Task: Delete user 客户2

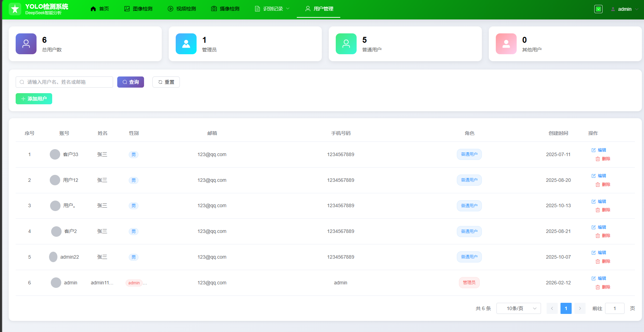Action: point(603,236)
